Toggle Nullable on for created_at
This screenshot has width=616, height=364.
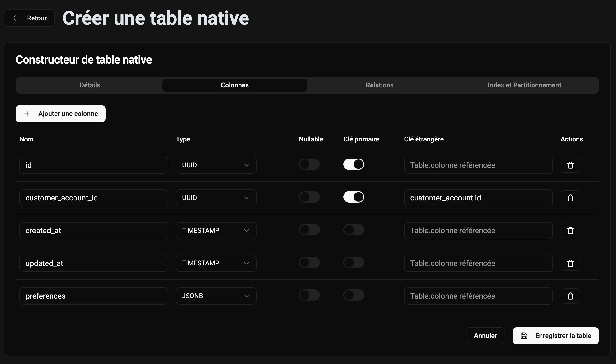coord(309,230)
